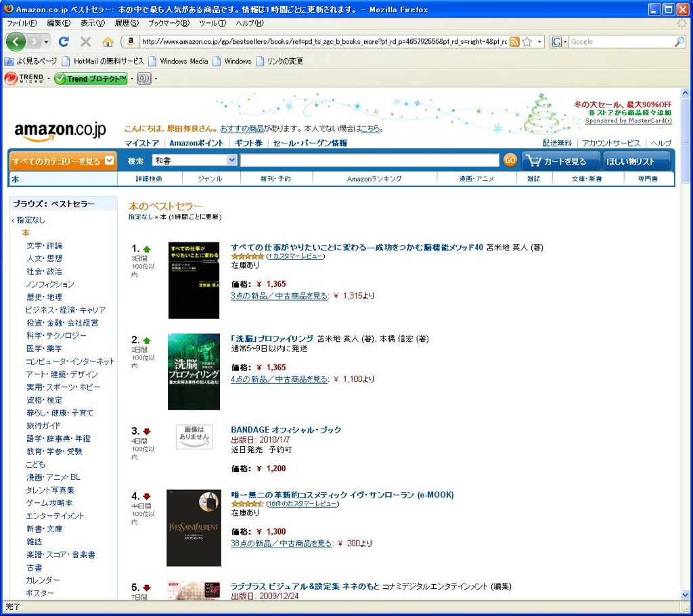The image size is (693, 616).
Task: Select ゲーム攻略本 category in sidebar
Action: coord(49,503)
